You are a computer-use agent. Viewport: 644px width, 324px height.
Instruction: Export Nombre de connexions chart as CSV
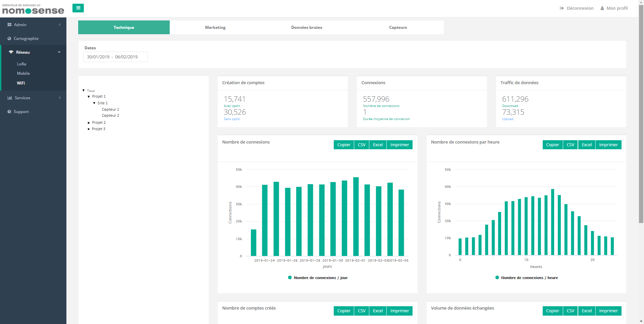(362, 145)
